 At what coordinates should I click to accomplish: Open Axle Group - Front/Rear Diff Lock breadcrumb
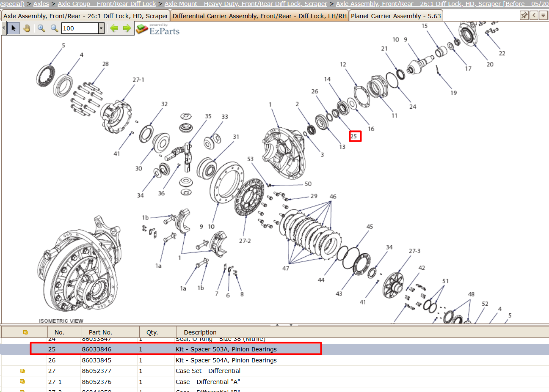pos(107,4)
